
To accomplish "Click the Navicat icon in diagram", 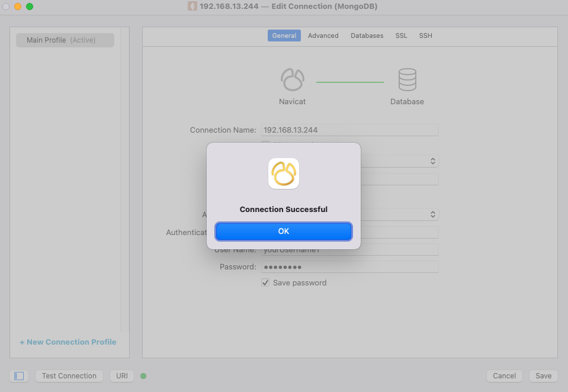I will pos(293,80).
